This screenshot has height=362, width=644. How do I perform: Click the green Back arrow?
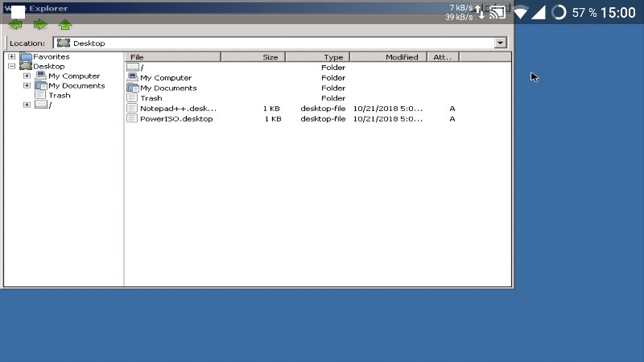point(15,25)
